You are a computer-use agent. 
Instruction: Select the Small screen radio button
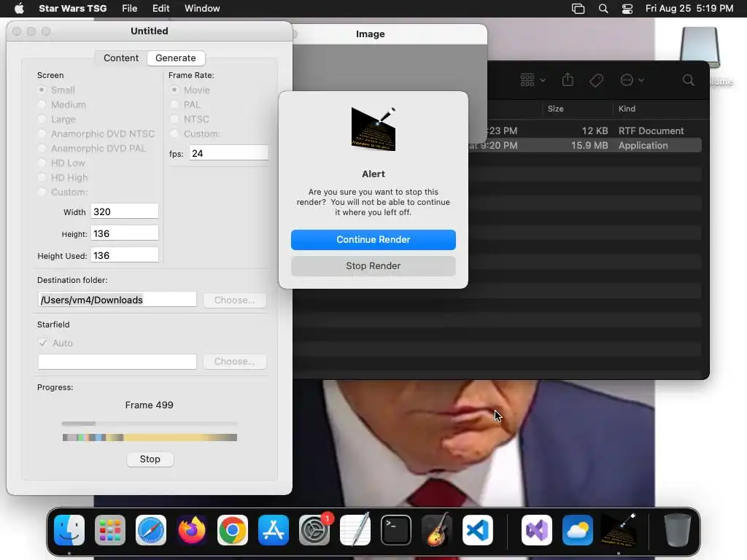click(x=42, y=90)
